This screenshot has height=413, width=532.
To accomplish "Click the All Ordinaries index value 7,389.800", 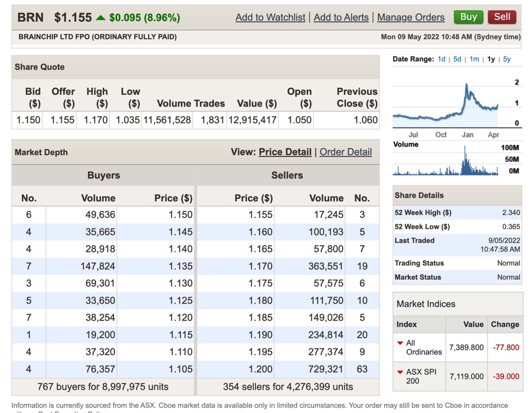I will 466,348.
